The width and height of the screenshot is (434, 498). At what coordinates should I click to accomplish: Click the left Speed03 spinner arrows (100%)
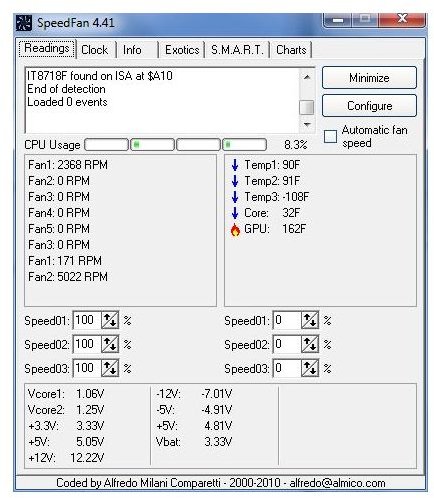pos(110,368)
